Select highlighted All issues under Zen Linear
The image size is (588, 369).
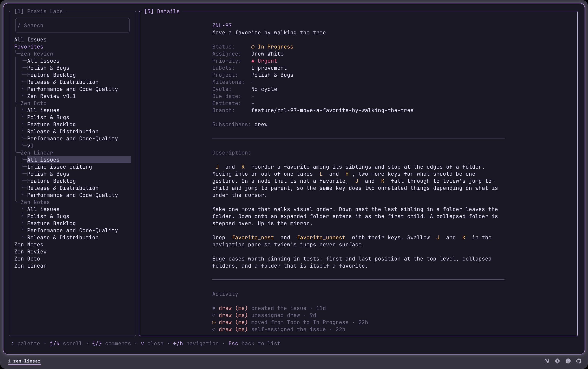(79, 160)
